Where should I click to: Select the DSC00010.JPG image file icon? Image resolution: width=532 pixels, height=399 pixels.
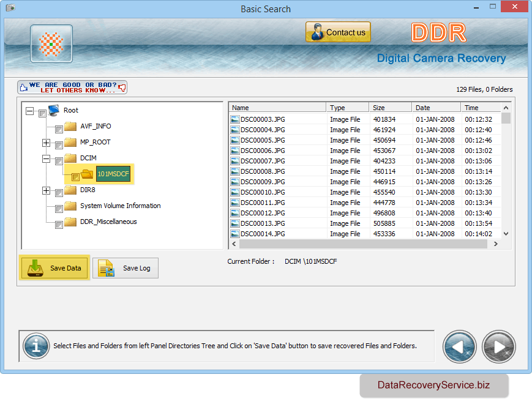(x=235, y=192)
